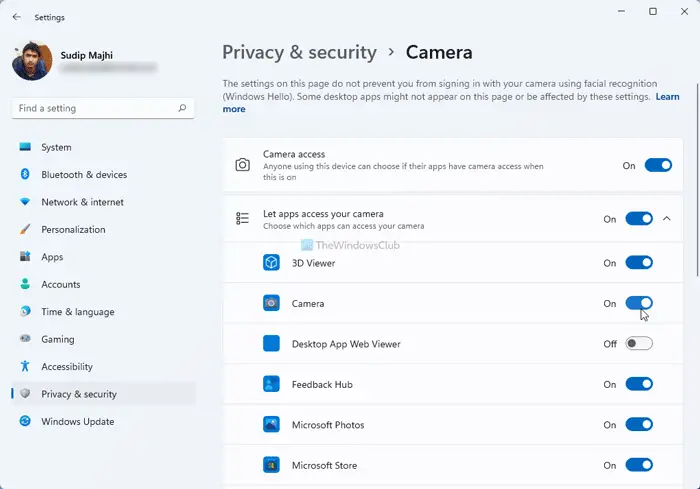Image resolution: width=700 pixels, height=489 pixels.
Task: Click the Privacy shield icon
Action: pyautogui.click(x=25, y=393)
